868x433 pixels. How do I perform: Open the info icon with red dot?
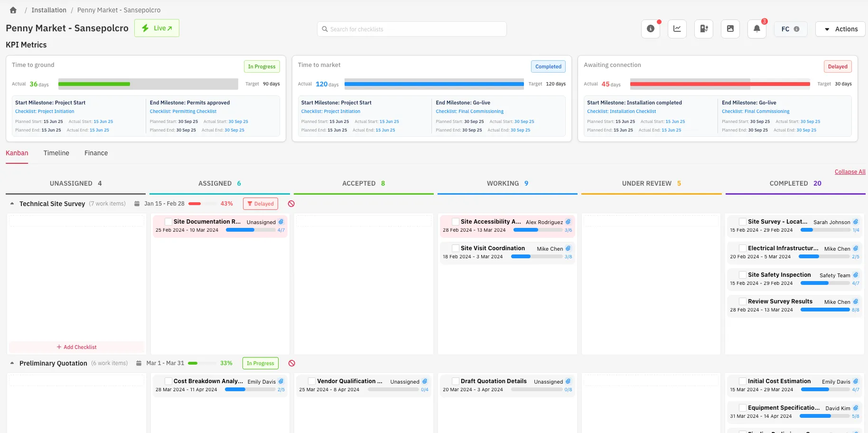point(651,29)
